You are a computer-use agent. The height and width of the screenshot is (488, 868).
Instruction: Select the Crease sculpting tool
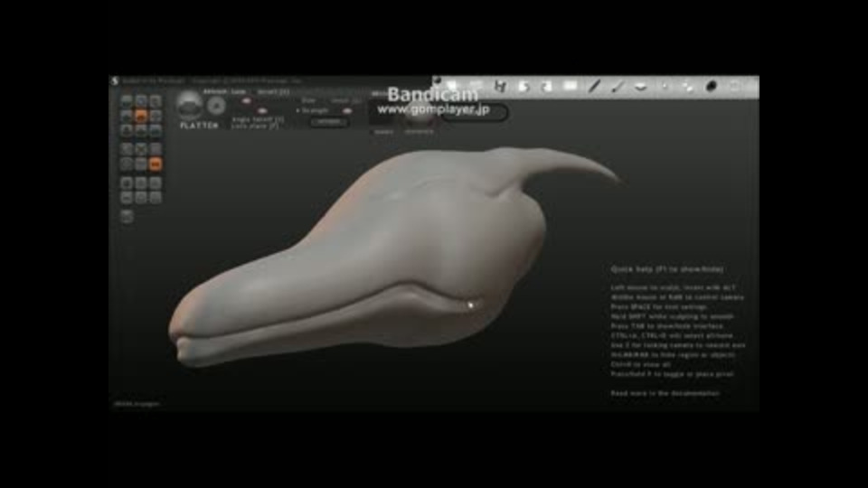127,100
